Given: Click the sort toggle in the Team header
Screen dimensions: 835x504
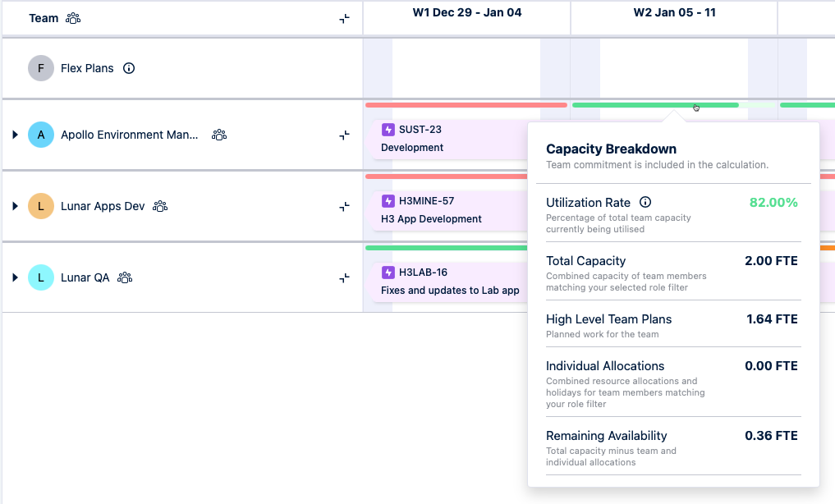Looking at the screenshot, I should point(344,18).
